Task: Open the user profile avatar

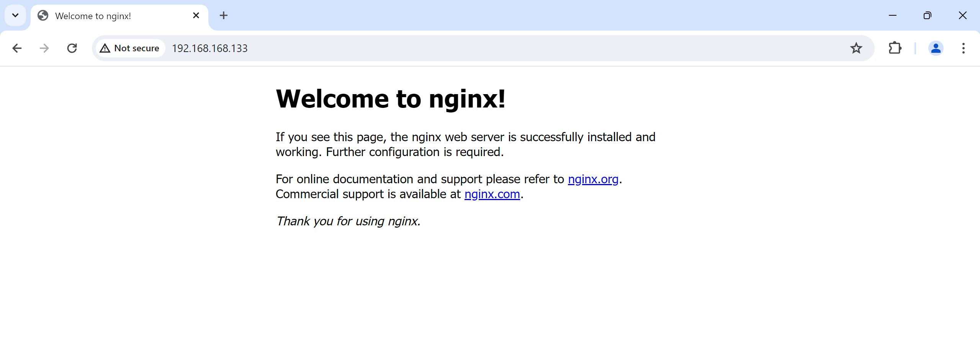Action: (x=935, y=48)
